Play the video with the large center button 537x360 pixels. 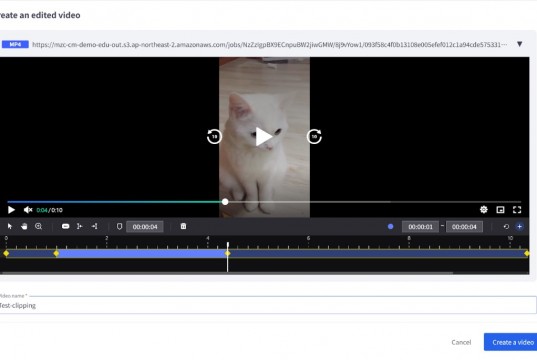pyautogui.click(x=264, y=137)
